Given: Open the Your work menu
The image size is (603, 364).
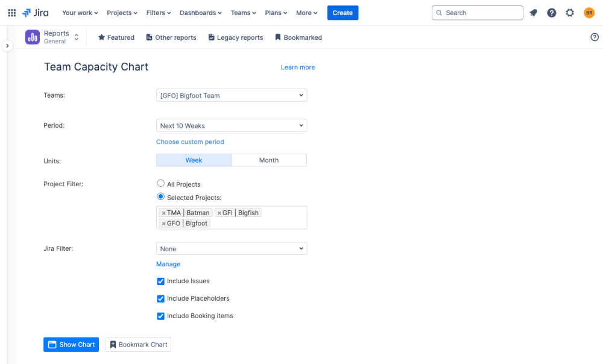Looking at the screenshot, I should 80,13.
